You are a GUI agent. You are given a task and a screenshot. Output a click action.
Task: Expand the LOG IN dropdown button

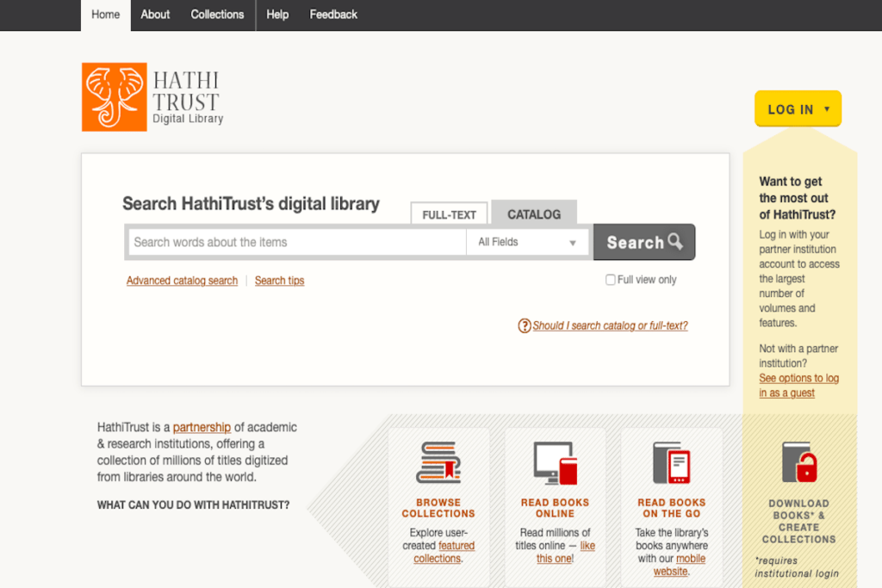[x=798, y=109]
